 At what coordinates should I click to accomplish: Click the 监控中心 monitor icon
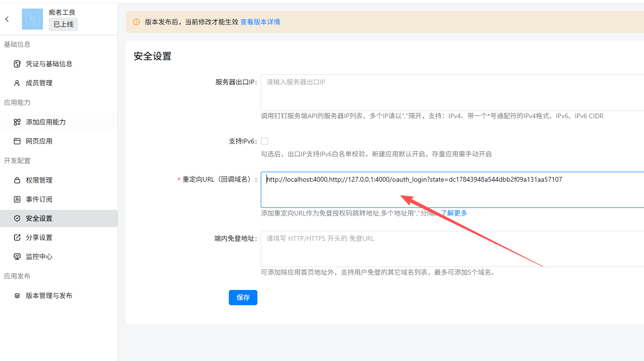point(17,257)
